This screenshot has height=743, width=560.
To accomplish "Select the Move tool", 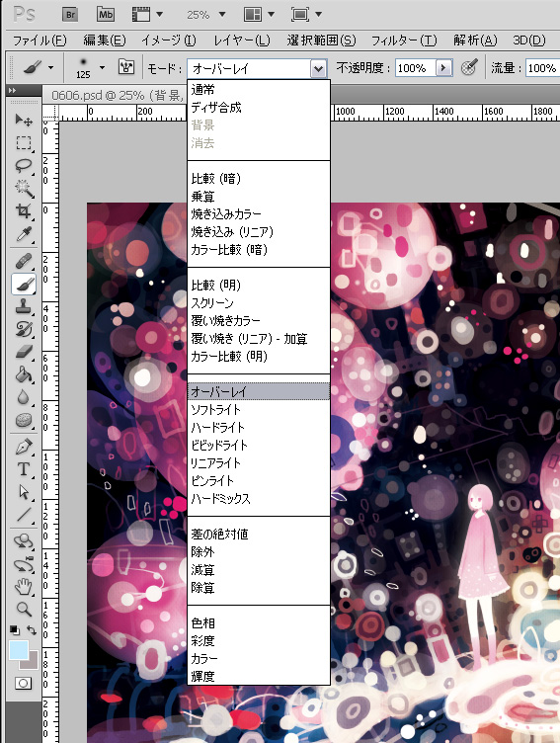I will [24, 120].
